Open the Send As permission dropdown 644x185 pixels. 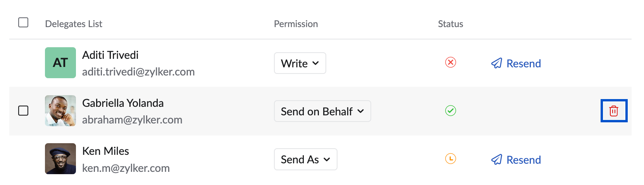click(x=305, y=159)
